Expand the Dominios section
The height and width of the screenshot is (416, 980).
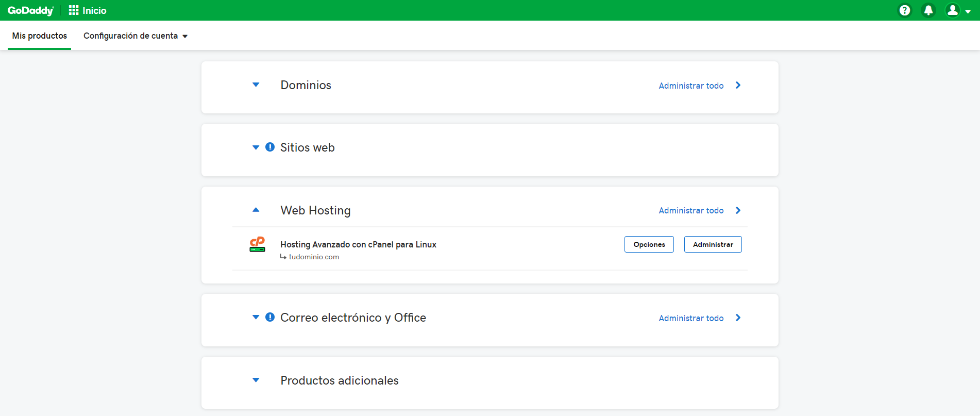coord(256,85)
